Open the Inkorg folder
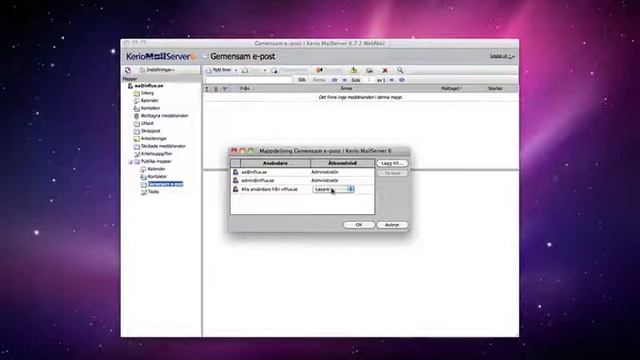This screenshot has height=360, width=640. point(147,93)
